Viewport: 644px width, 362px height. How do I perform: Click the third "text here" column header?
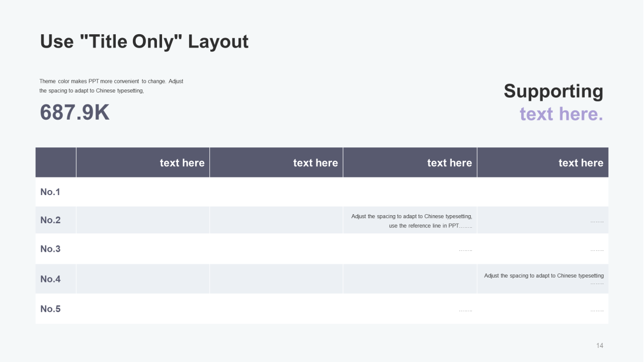449,163
